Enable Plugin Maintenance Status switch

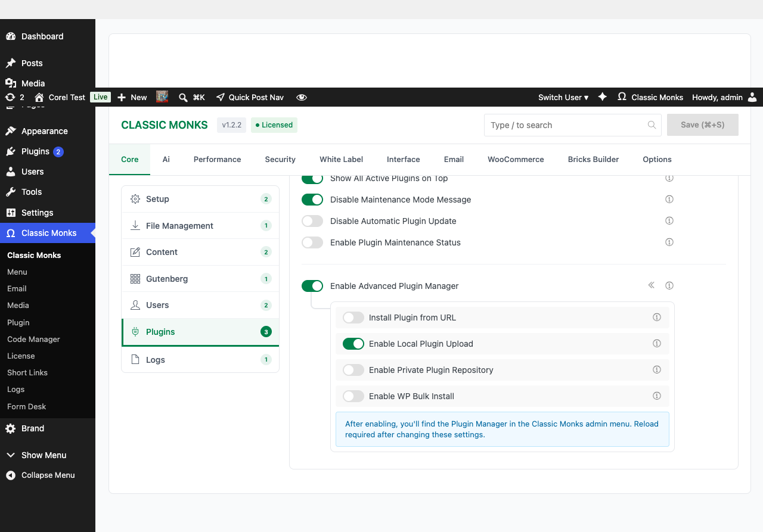coord(312,242)
